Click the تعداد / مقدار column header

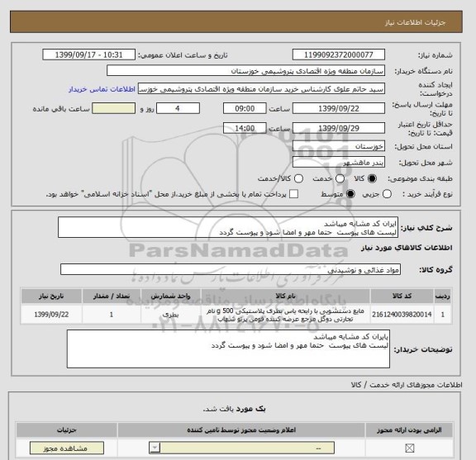[112, 296]
